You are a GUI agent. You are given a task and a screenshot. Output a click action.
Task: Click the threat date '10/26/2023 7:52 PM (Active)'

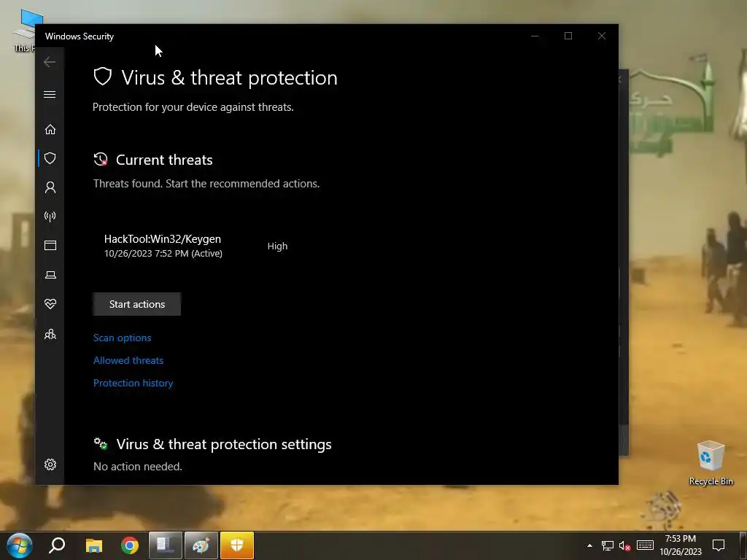coord(163,253)
